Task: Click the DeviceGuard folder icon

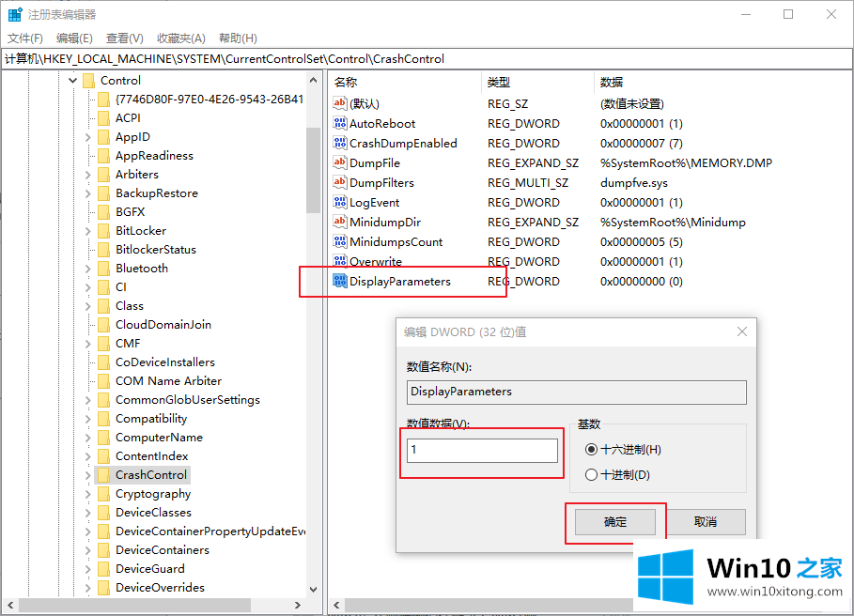Action: pos(103,569)
